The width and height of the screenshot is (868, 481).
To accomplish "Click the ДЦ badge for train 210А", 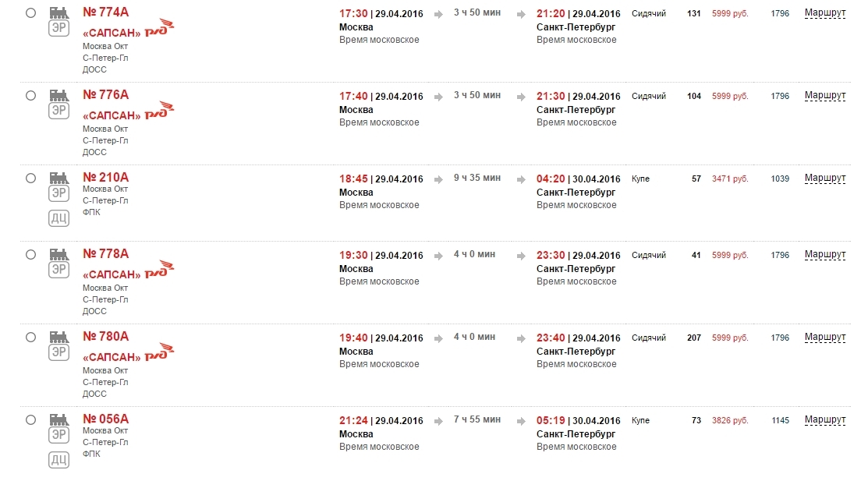I will point(58,218).
